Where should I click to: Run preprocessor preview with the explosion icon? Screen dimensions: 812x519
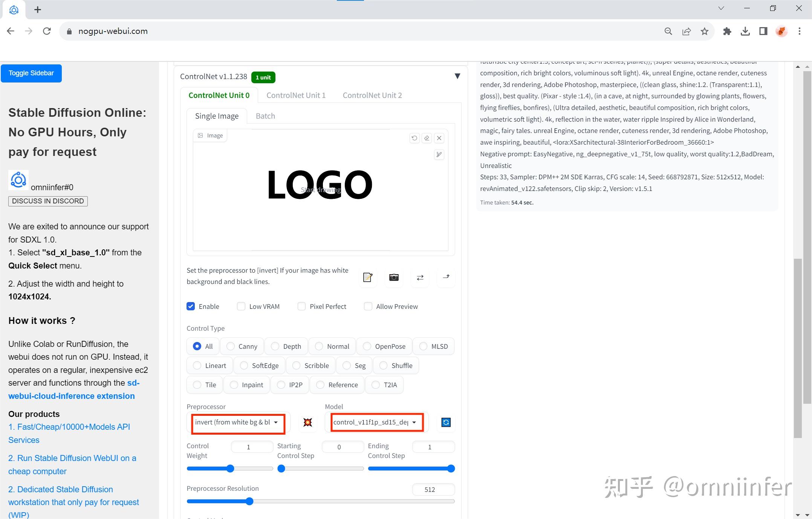point(307,422)
